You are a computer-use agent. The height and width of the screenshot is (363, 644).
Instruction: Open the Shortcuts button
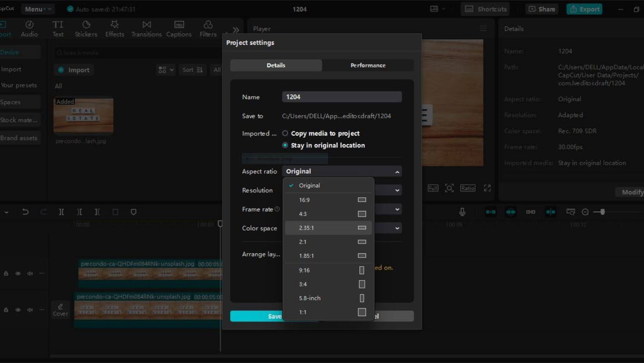click(x=485, y=9)
